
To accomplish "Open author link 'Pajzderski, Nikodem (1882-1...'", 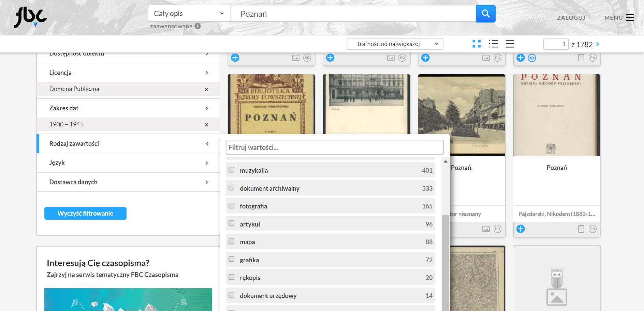I will click(557, 214).
